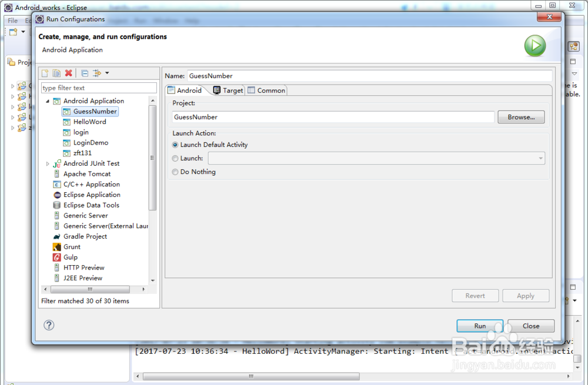Close the Run Configurations dialog with X

[x=549, y=16]
